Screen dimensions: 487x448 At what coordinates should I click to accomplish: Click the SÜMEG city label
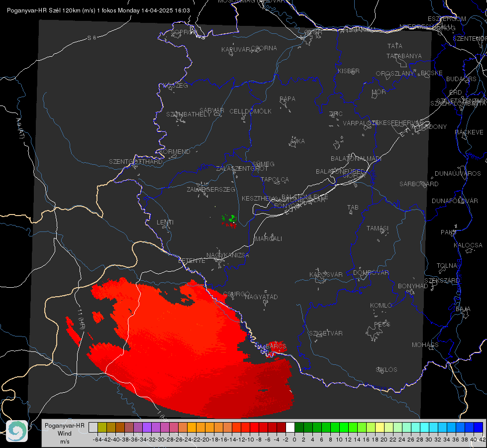[263, 164]
